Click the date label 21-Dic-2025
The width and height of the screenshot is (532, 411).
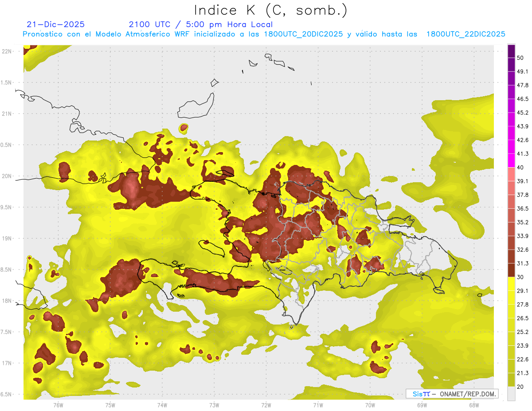(55, 24)
